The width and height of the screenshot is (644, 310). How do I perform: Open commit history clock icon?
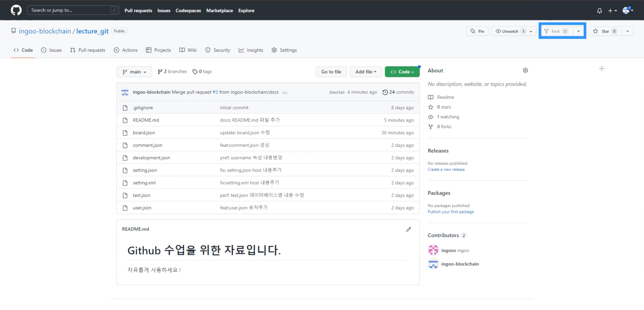point(385,92)
